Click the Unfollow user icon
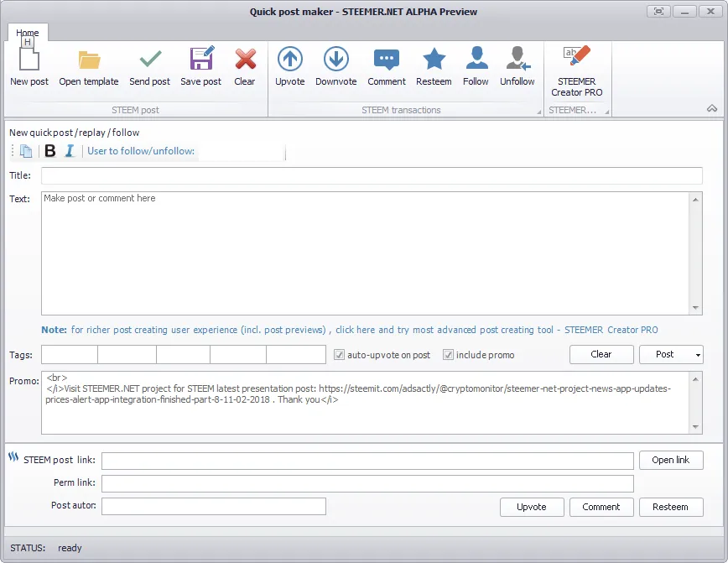 (x=517, y=59)
